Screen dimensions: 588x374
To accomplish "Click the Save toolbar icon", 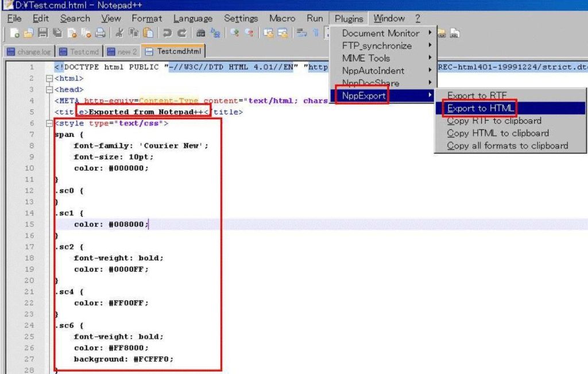I will pyautogui.click(x=42, y=33).
